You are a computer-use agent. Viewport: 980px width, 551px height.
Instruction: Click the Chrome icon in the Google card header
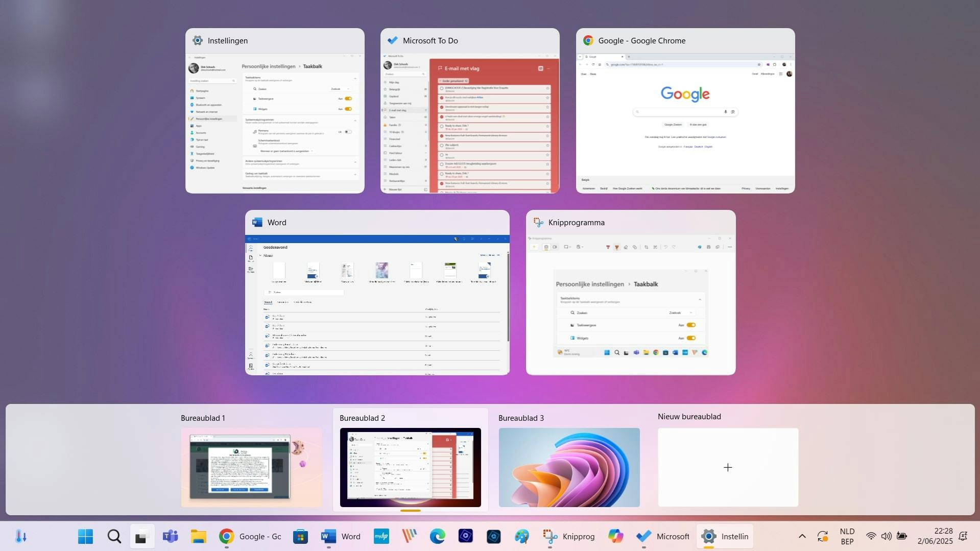pos(588,41)
